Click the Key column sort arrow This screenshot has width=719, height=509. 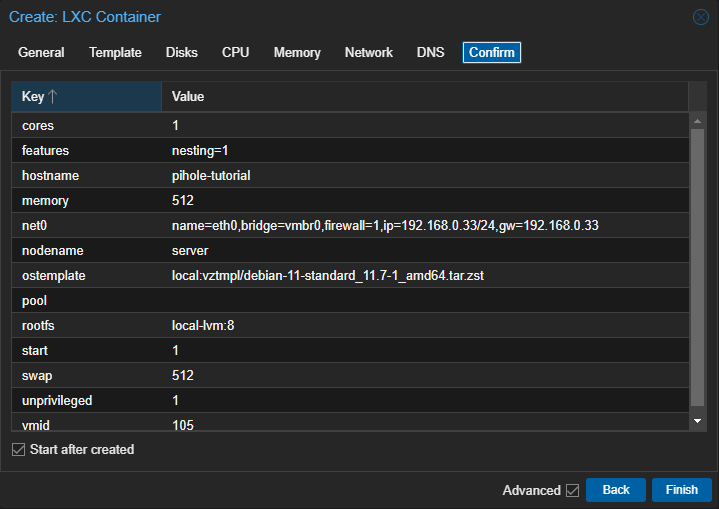tap(53, 96)
